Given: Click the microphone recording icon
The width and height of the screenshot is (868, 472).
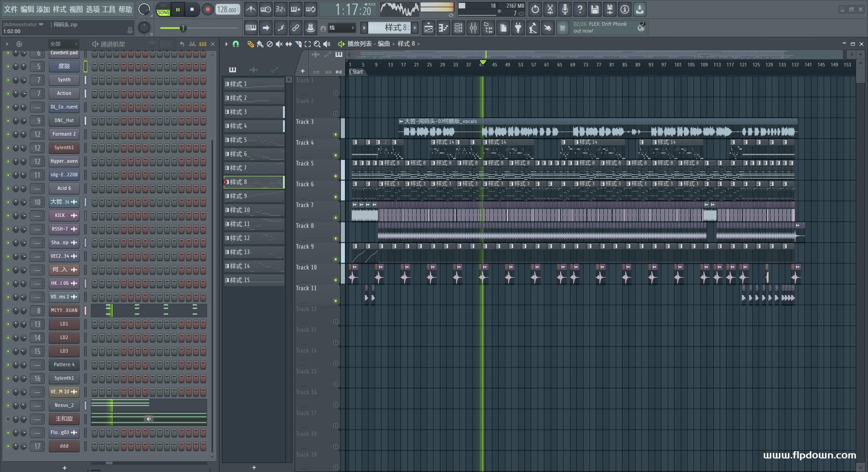Looking at the screenshot, I should (565, 9).
